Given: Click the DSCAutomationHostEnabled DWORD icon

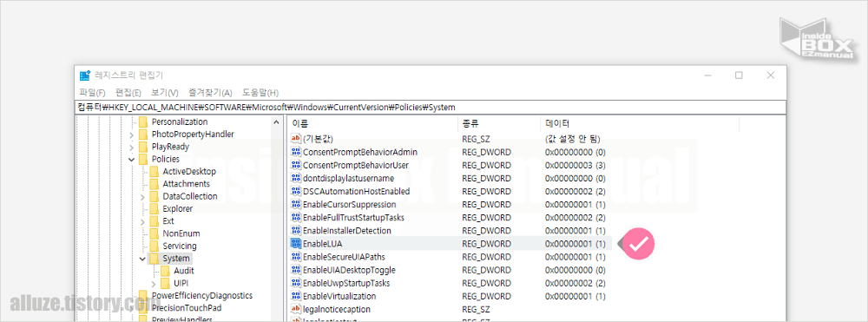Looking at the screenshot, I should click(x=296, y=192).
